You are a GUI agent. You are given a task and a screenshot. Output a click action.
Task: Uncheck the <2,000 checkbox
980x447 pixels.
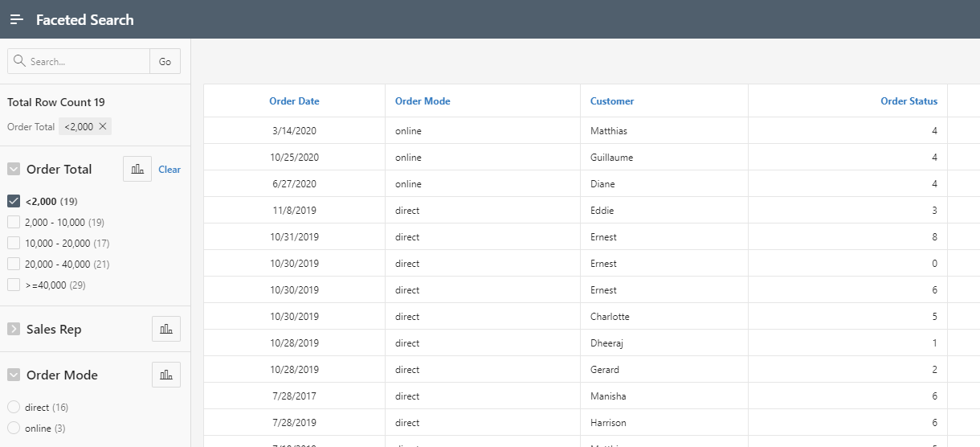point(14,201)
